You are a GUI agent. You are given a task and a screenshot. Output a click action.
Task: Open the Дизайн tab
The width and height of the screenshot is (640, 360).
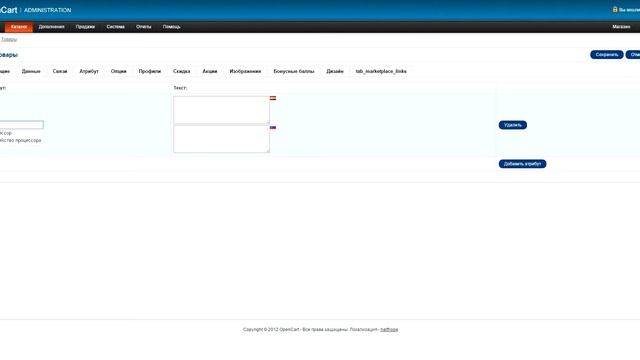[x=335, y=71]
